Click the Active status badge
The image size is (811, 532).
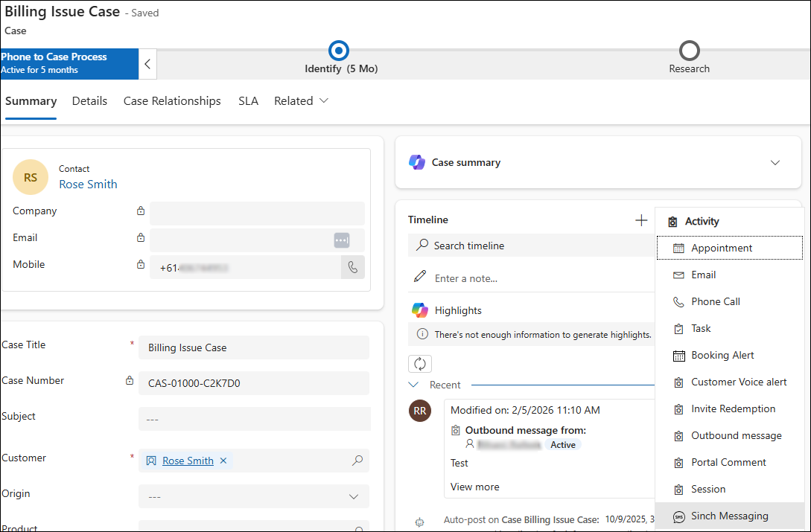pyautogui.click(x=563, y=445)
